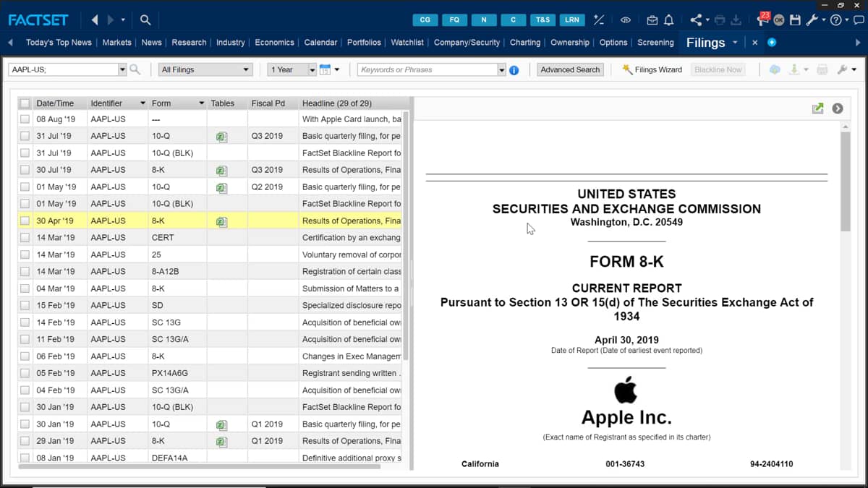Open the Screening tab
The image size is (868, 488).
pyautogui.click(x=655, y=43)
